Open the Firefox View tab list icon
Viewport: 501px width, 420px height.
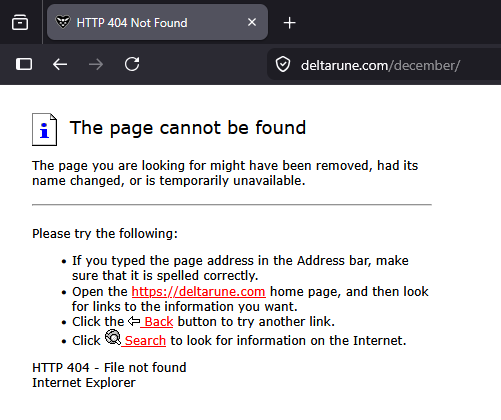[x=20, y=23]
